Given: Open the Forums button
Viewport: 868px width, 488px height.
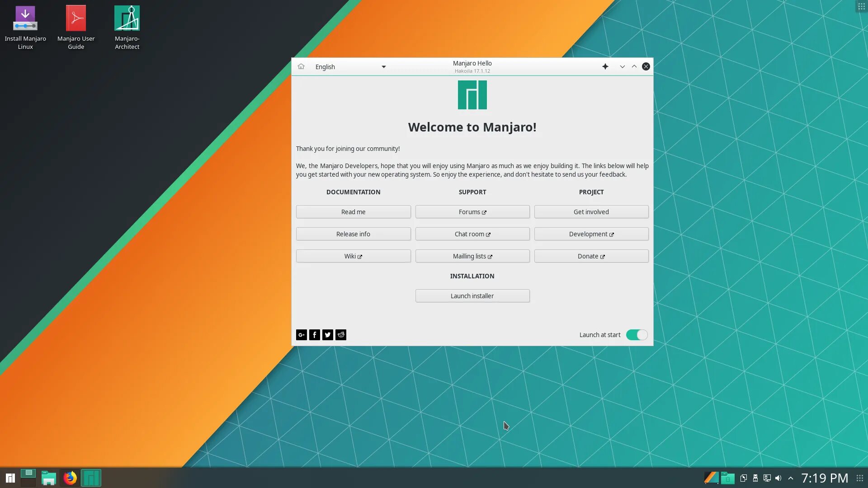Looking at the screenshot, I should pyautogui.click(x=472, y=212).
